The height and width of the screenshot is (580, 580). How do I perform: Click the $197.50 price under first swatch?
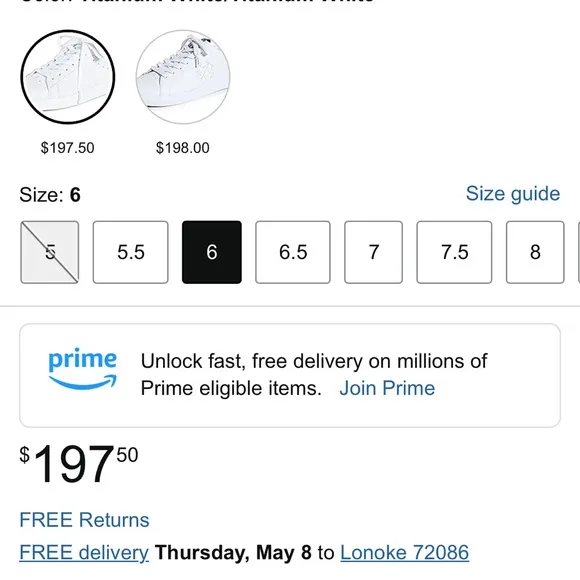pos(68,148)
